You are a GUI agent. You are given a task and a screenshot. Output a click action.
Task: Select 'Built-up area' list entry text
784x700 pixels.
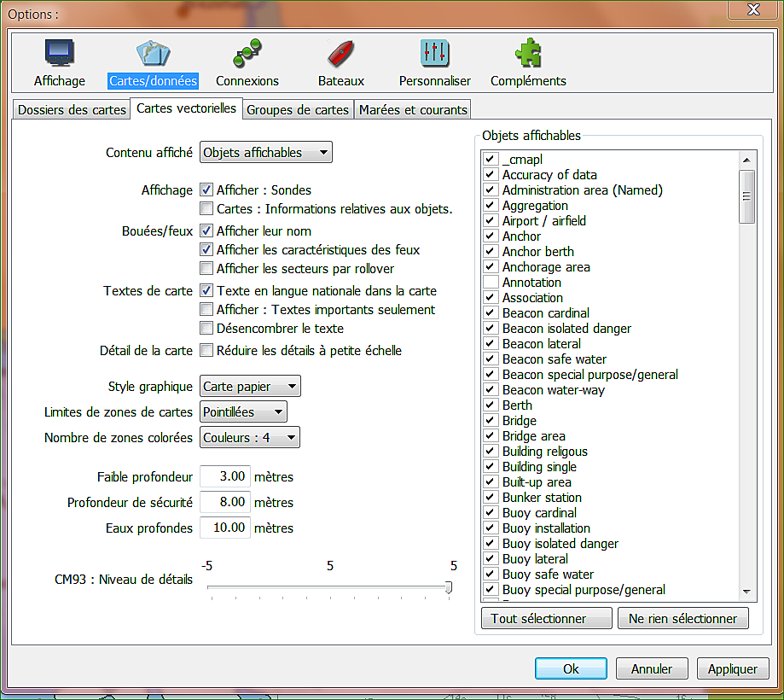[x=537, y=482]
